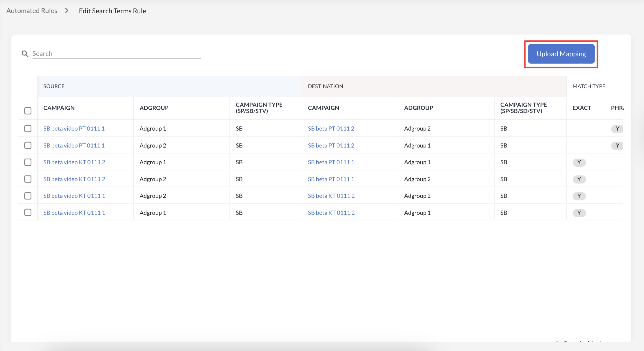Select the checkbox for the third row
The width and height of the screenshot is (644, 351).
[28, 162]
